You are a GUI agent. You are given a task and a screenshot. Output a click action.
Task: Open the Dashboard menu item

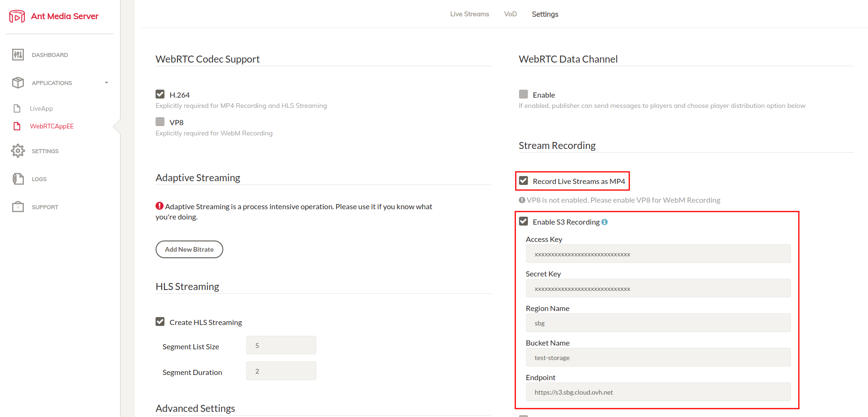tap(50, 55)
